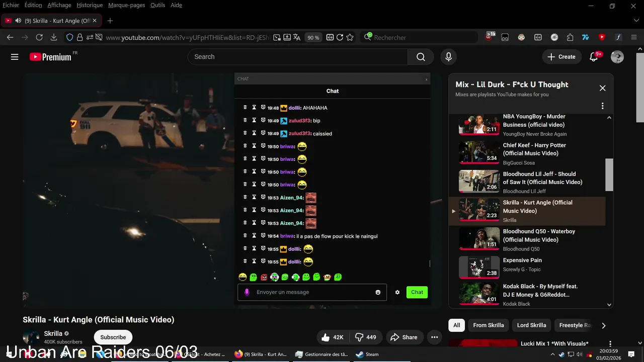Like the video with 42K likes

pos(332,337)
